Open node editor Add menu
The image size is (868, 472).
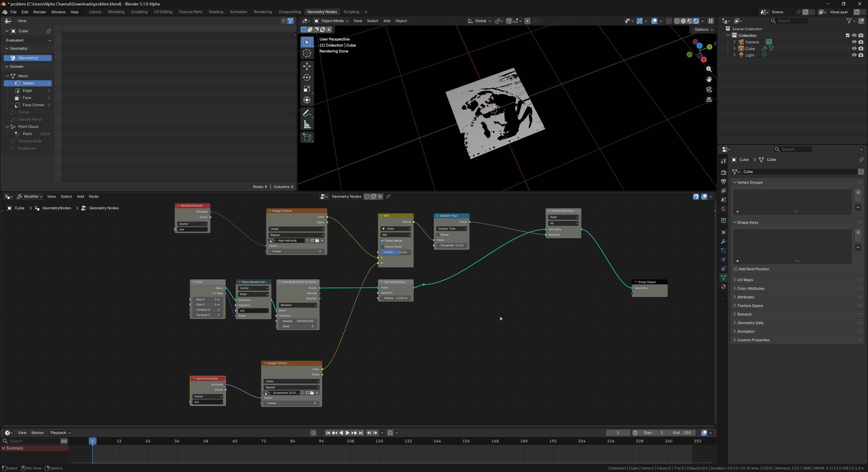pyautogui.click(x=80, y=197)
